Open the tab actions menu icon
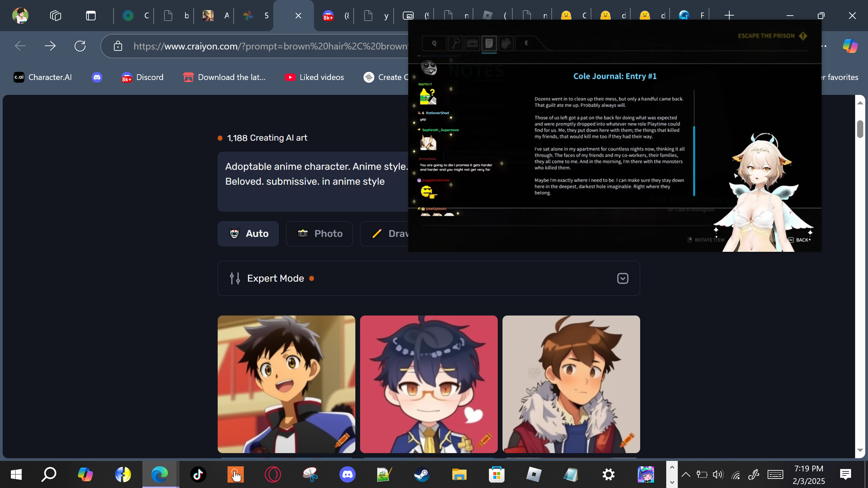 click(x=91, y=16)
